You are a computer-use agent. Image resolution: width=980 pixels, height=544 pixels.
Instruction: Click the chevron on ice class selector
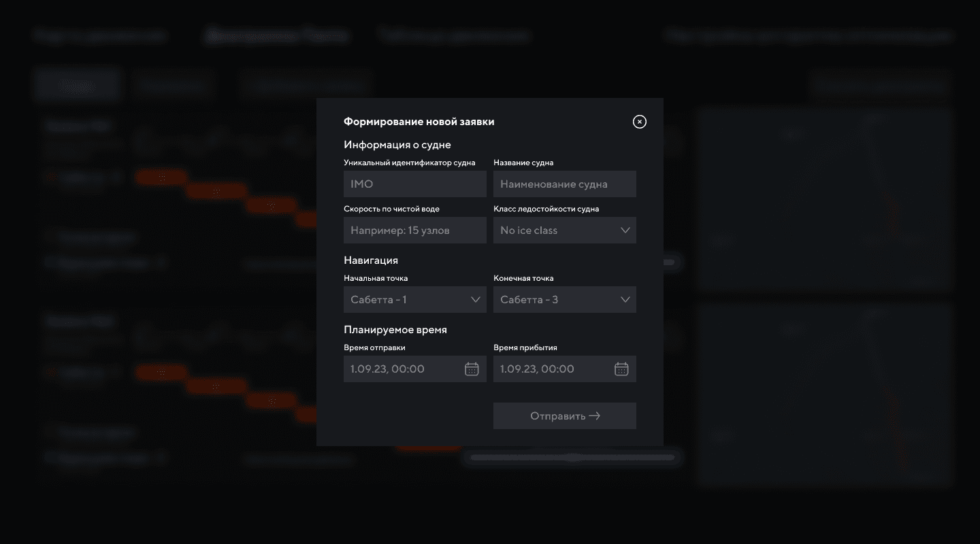tap(625, 230)
